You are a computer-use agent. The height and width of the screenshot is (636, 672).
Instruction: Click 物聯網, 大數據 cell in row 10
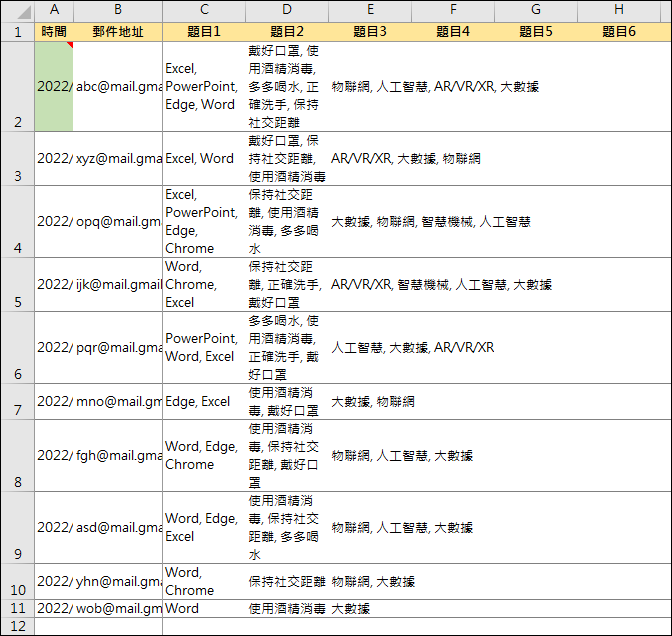click(370, 582)
